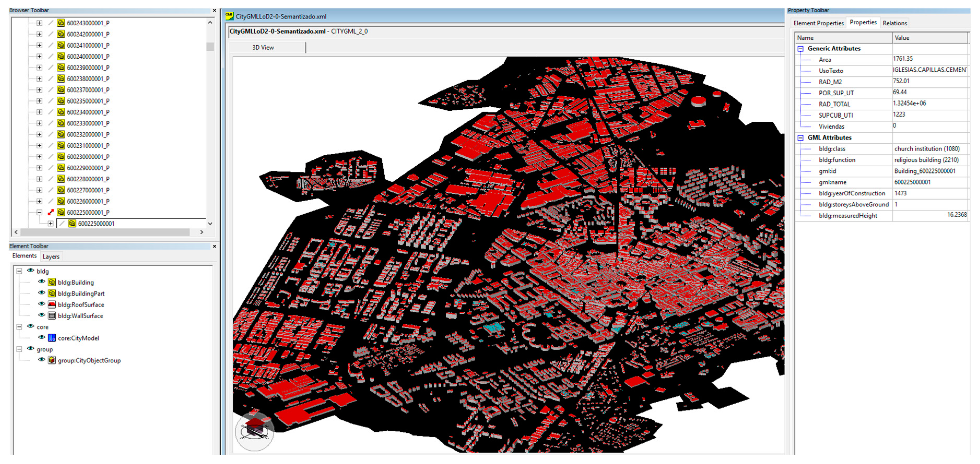The height and width of the screenshot is (464, 980).
Task: Click the Value column header
Action: click(930, 38)
